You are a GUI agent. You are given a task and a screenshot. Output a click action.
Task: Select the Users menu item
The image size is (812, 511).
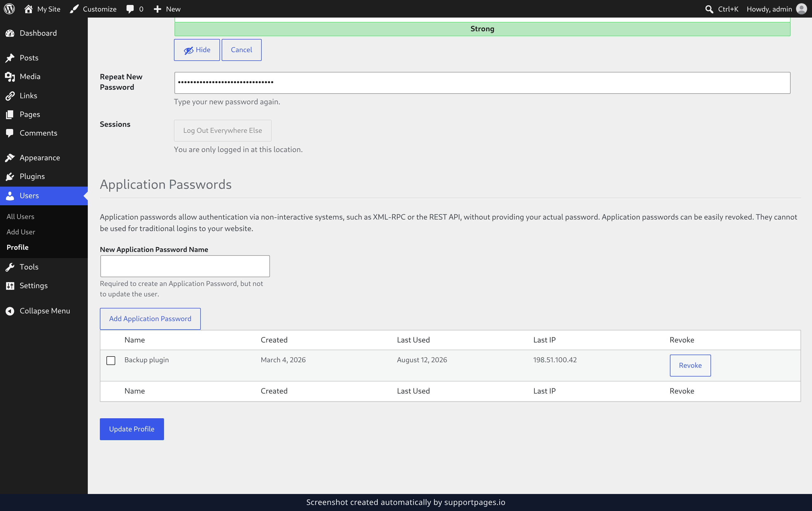pyautogui.click(x=44, y=196)
